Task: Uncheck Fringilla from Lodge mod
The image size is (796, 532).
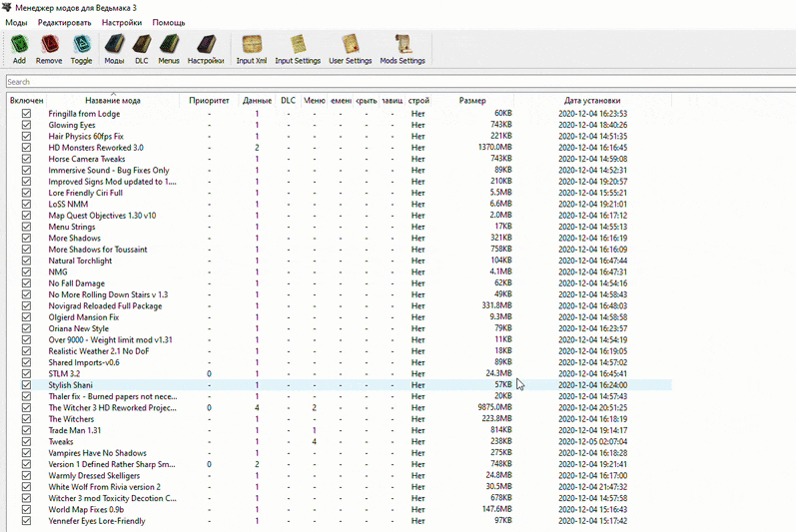Action: (26, 114)
